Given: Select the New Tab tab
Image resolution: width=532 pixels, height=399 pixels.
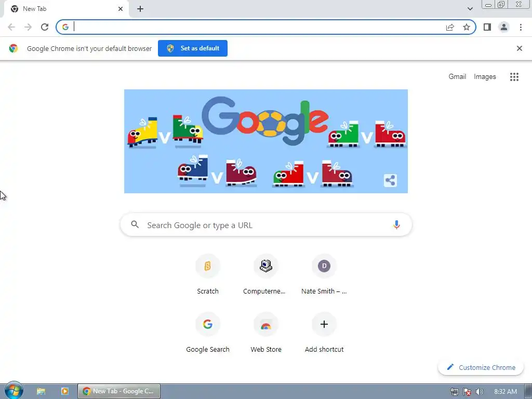Looking at the screenshot, I should (x=66, y=9).
